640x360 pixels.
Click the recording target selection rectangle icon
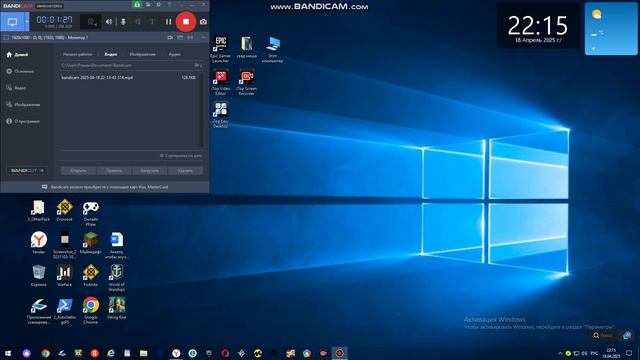6,38
